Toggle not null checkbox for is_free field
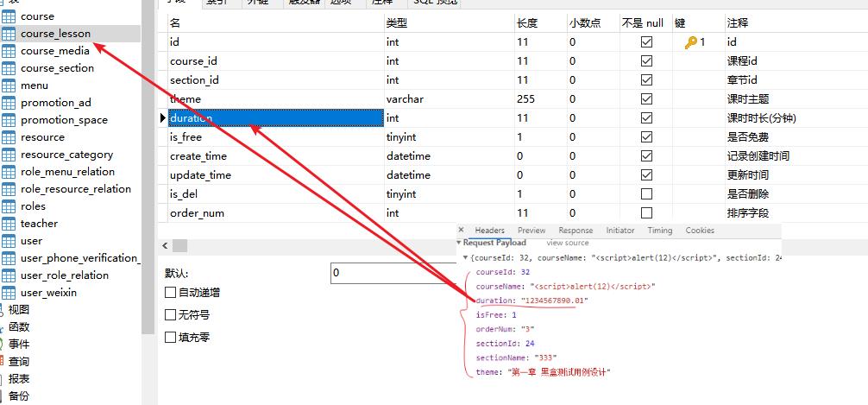This screenshot has height=405, width=868. click(x=645, y=136)
